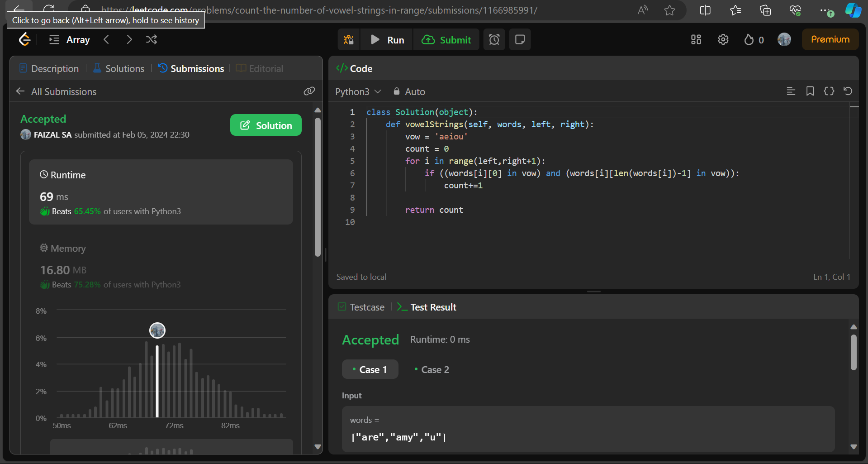The image size is (868, 464).
Task: Select Case 1 in test results
Action: coord(370,369)
